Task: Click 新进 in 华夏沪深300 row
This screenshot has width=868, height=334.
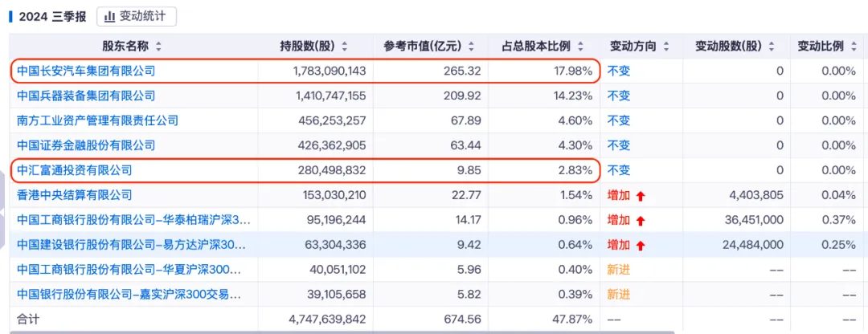Action: click(619, 270)
